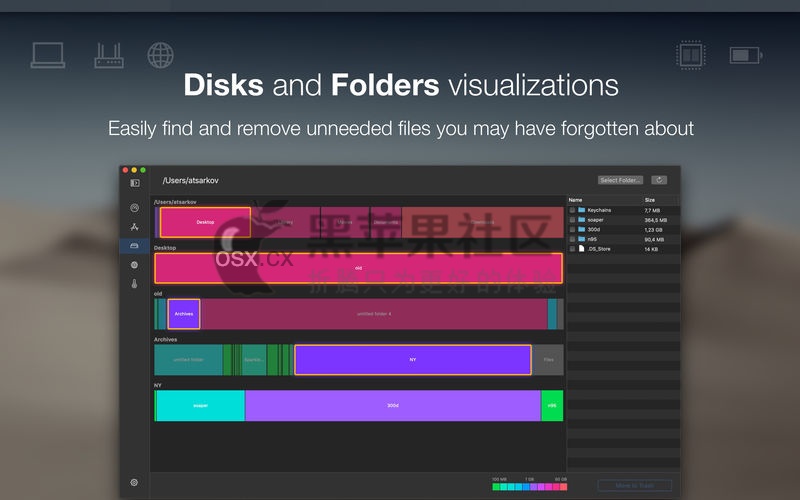Sort list by Size column header
800x500 pixels.
coord(649,200)
